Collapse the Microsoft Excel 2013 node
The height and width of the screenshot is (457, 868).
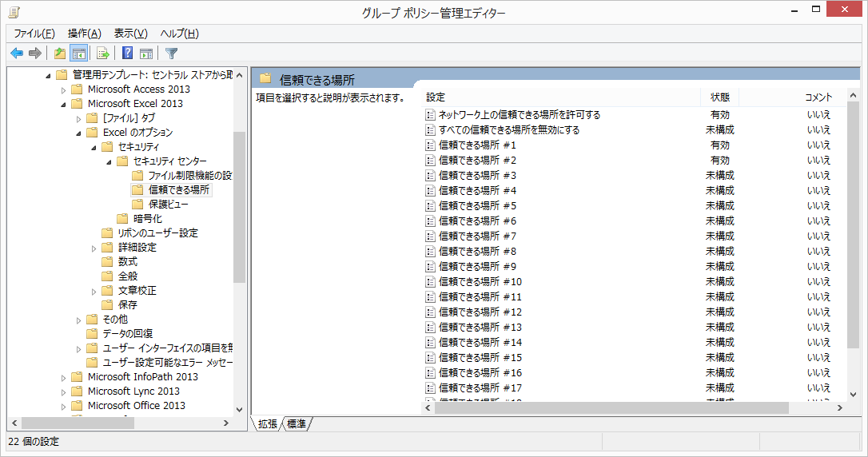coord(63,104)
